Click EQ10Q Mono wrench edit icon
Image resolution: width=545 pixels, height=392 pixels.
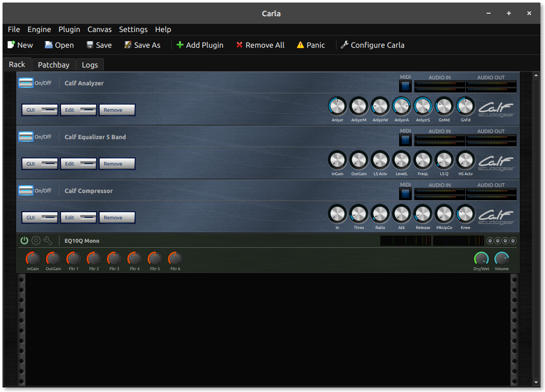(48, 241)
